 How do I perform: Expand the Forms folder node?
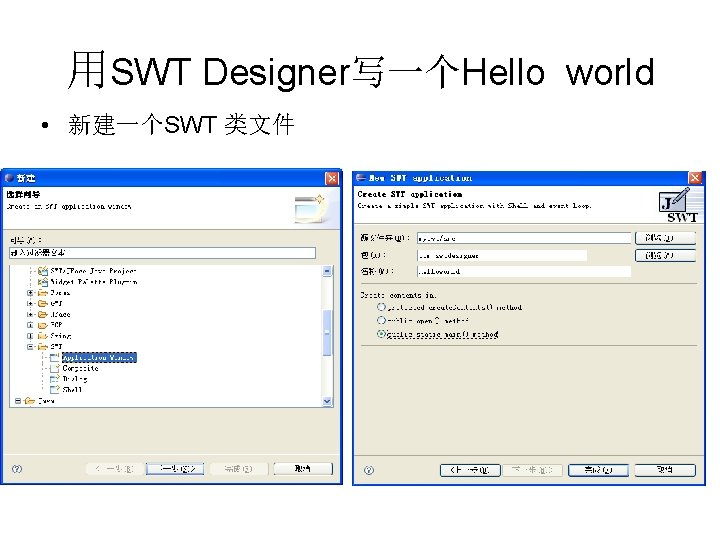(x=30, y=292)
